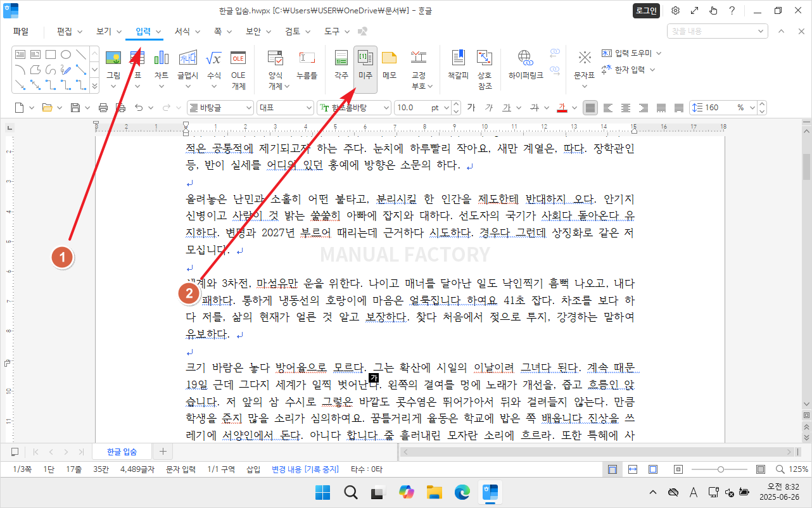812x508 pixels.
Task: Click the 문자 입력 status bar entry
Action: 181,469
